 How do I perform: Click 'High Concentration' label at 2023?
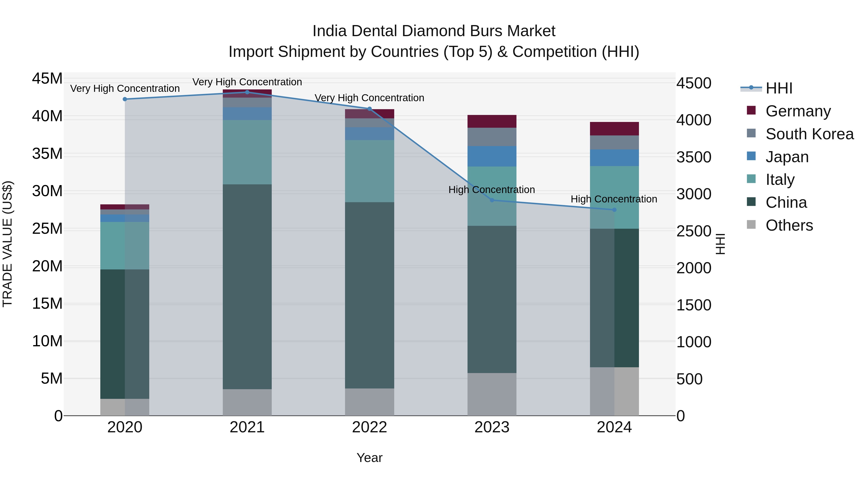(492, 190)
